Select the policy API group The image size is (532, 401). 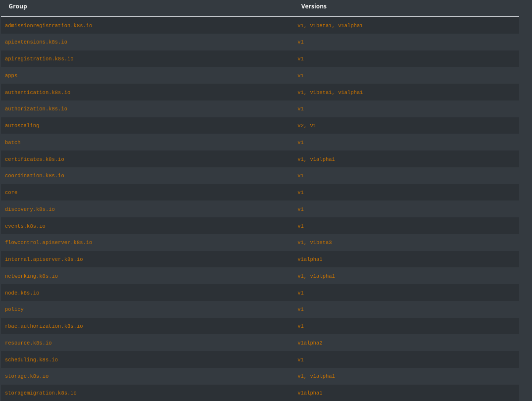(x=14, y=309)
